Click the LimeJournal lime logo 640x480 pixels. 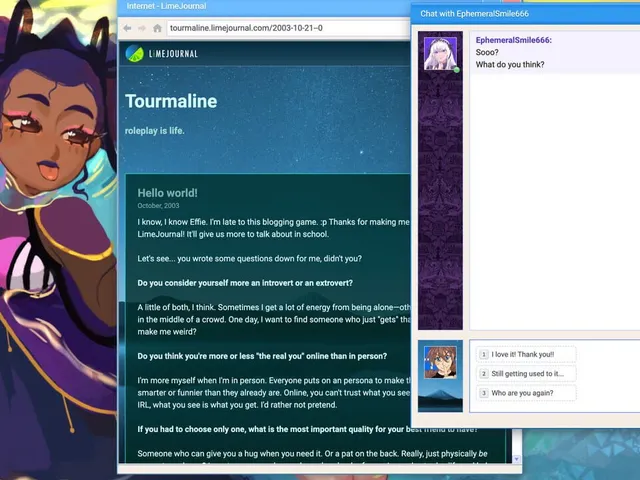[x=134, y=53]
